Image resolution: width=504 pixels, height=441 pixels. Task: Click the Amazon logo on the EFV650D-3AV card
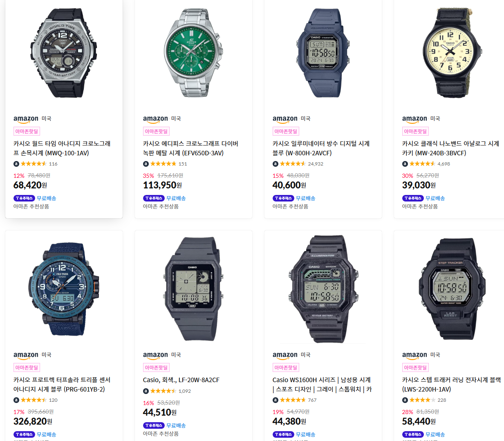155,119
